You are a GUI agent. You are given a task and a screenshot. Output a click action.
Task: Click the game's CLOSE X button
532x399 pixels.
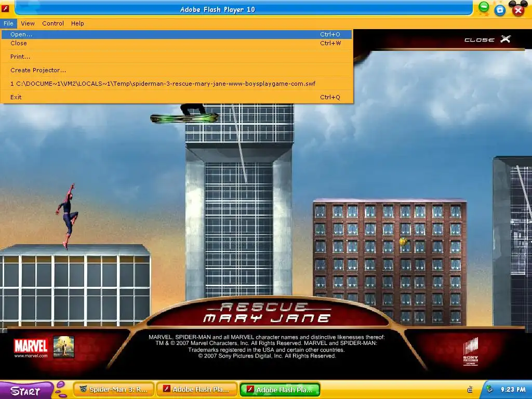click(x=487, y=39)
